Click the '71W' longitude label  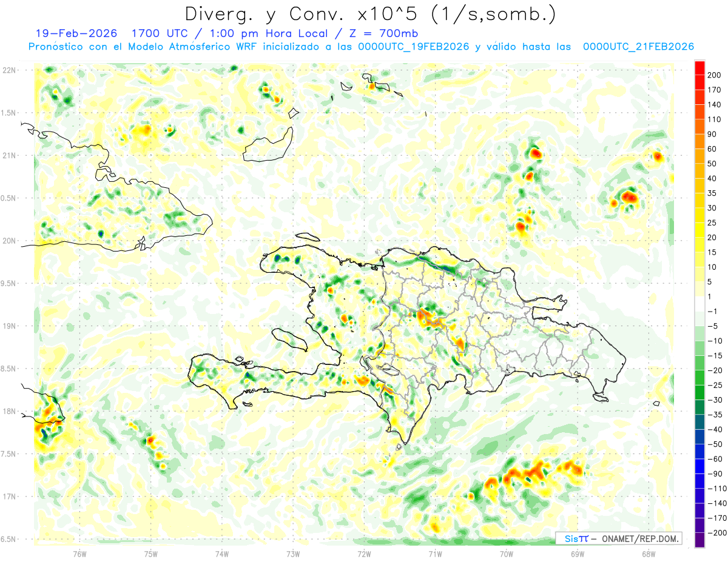coord(435,554)
